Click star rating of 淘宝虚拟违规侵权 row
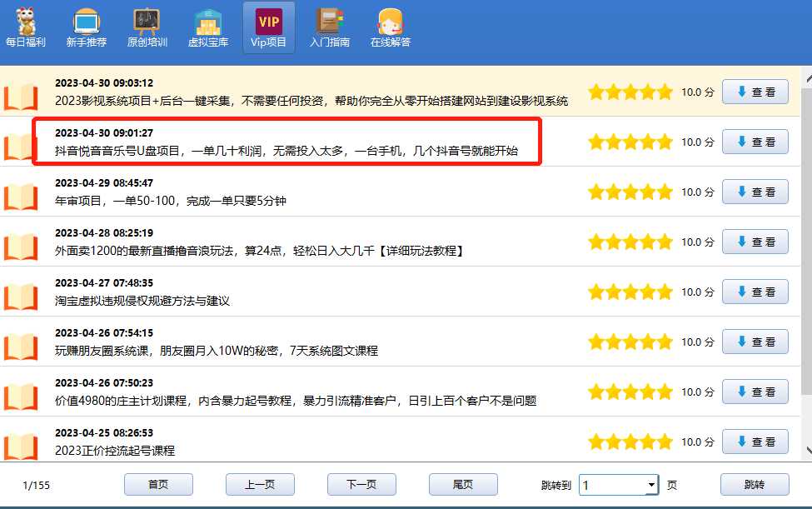Image resolution: width=812 pixels, height=509 pixels. click(630, 292)
